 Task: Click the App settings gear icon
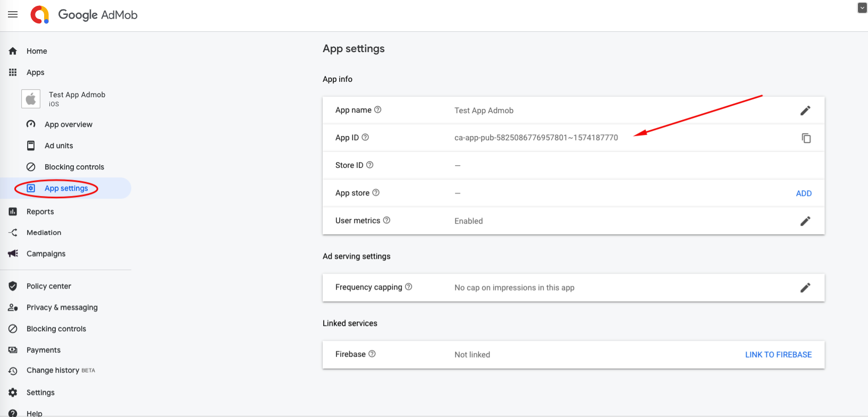pos(31,188)
